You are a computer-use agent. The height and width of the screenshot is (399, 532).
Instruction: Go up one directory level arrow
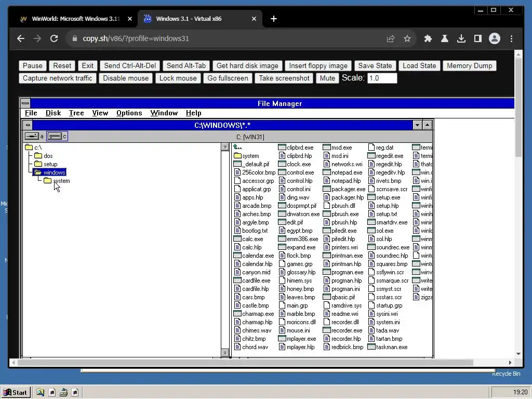click(x=237, y=147)
